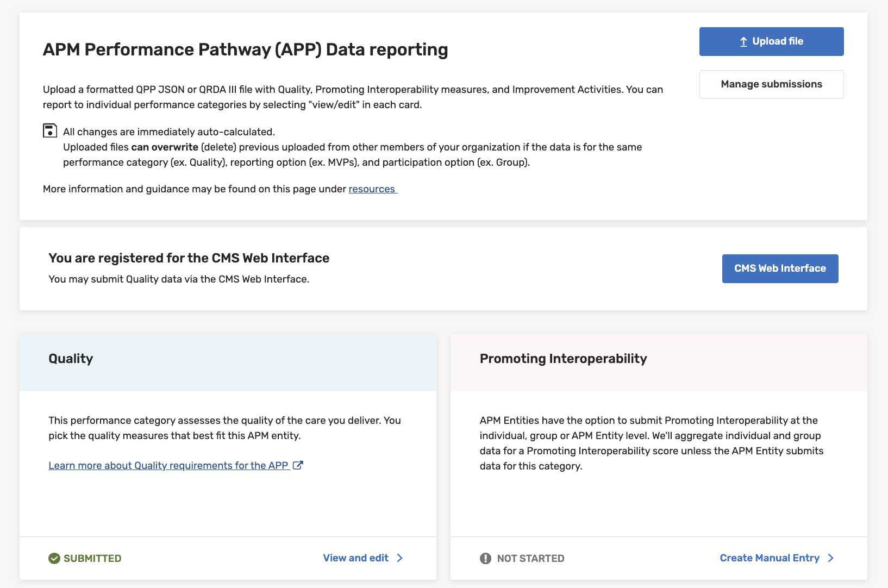The height and width of the screenshot is (588, 888).
Task: Click the SUBMITTED status label
Action: [92, 559]
